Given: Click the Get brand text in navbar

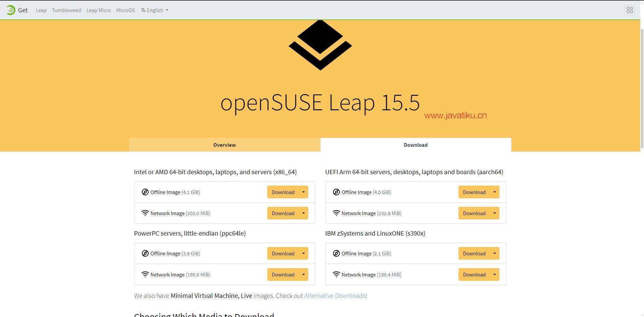Looking at the screenshot, I should [x=23, y=10].
